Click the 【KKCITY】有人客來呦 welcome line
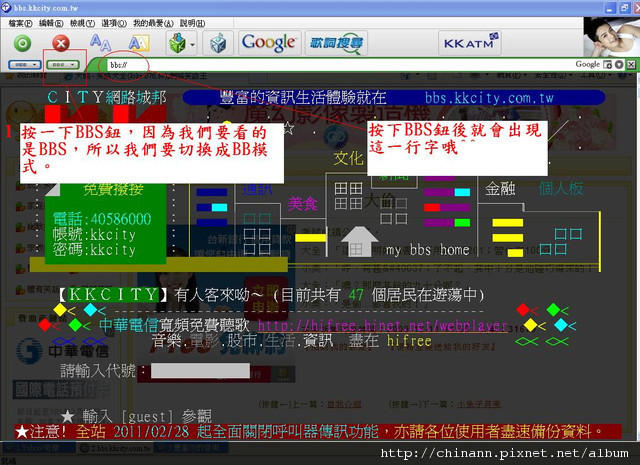The height and width of the screenshot is (465, 640). [269, 295]
